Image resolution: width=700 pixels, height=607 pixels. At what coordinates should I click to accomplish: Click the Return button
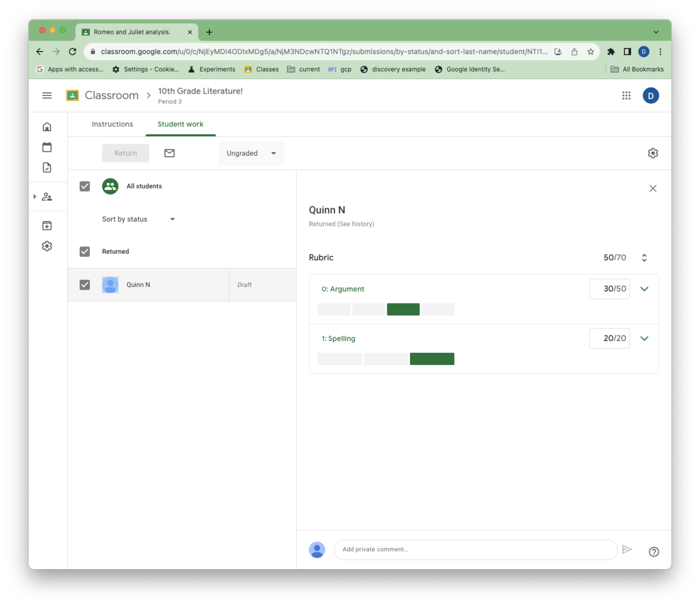coord(126,153)
